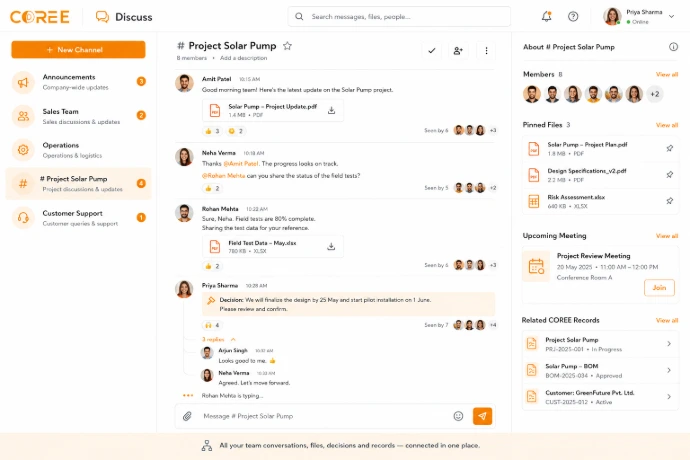This screenshot has width=690, height=460.
Task: Click the orange send message button
Action: click(482, 416)
